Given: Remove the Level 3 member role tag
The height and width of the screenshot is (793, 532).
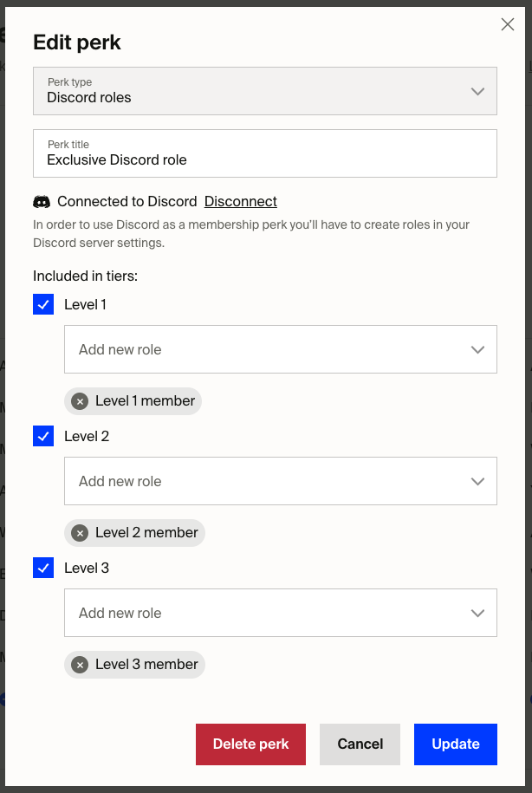Looking at the screenshot, I should coord(80,665).
